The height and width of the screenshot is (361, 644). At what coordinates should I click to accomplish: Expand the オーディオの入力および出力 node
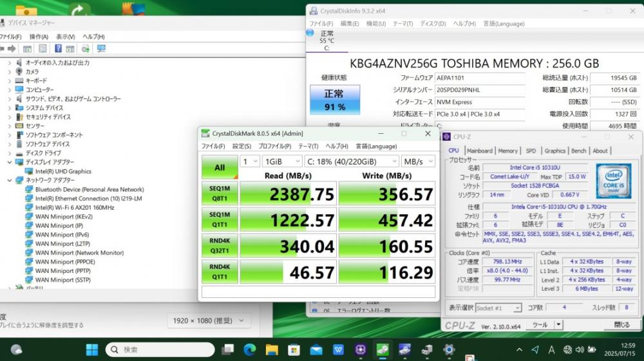pyautogui.click(x=10, y=63)
